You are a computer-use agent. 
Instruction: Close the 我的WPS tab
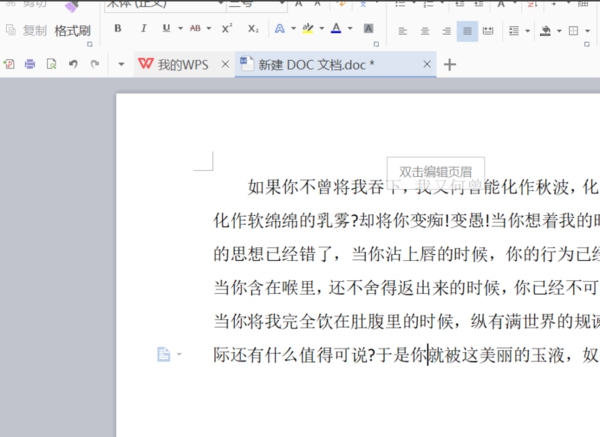click(x=225, y=64)
